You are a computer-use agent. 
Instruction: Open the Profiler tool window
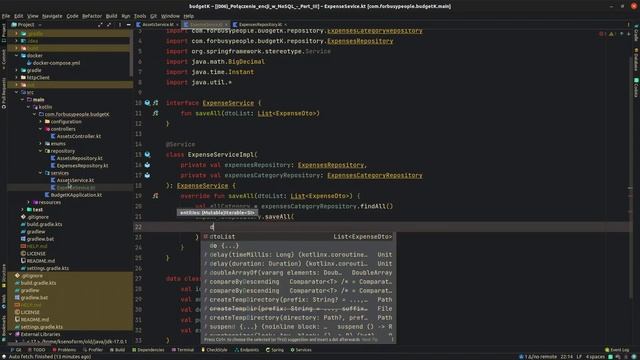point(93,350)
